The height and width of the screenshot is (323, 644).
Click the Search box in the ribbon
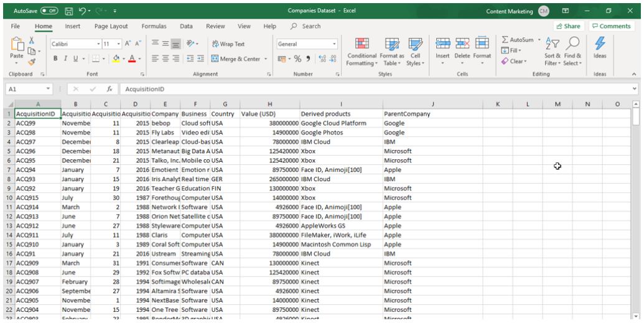coord(306,26)
